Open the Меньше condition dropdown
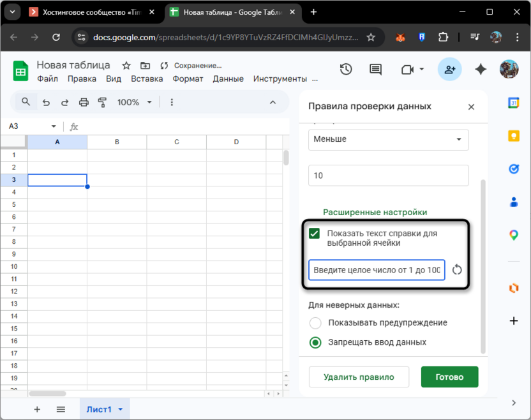 coord(388,140)
